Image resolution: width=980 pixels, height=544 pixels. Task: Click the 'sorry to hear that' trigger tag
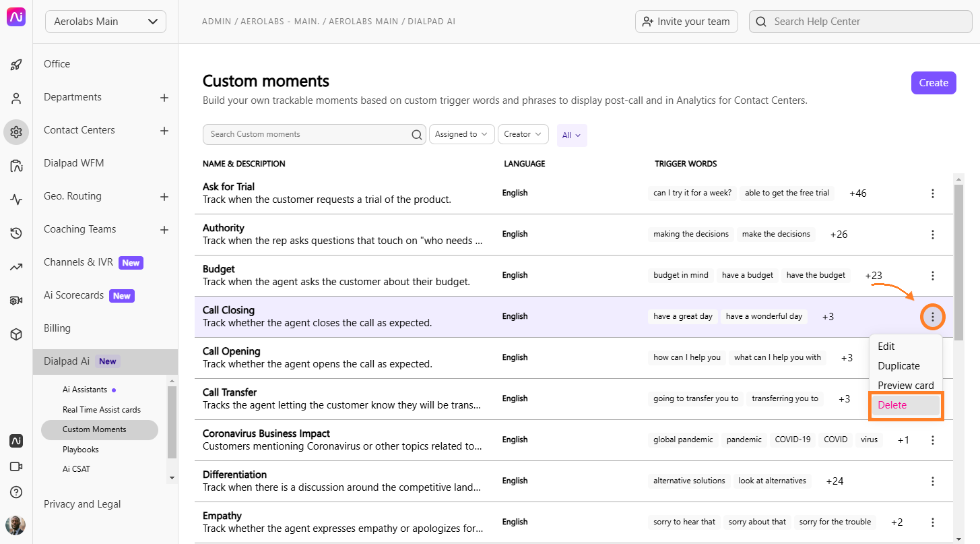click(684, 522)
